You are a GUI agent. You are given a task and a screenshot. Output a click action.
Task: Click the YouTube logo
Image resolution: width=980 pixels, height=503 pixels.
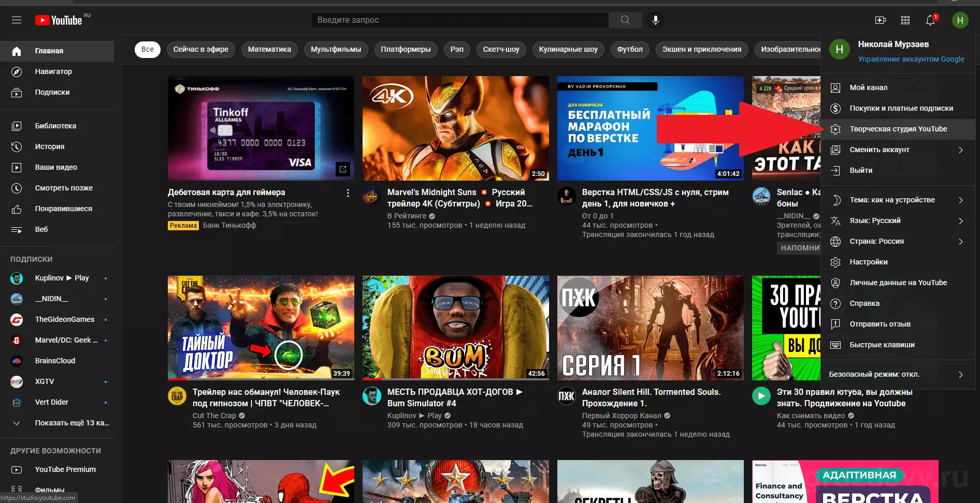coord(59,20)
